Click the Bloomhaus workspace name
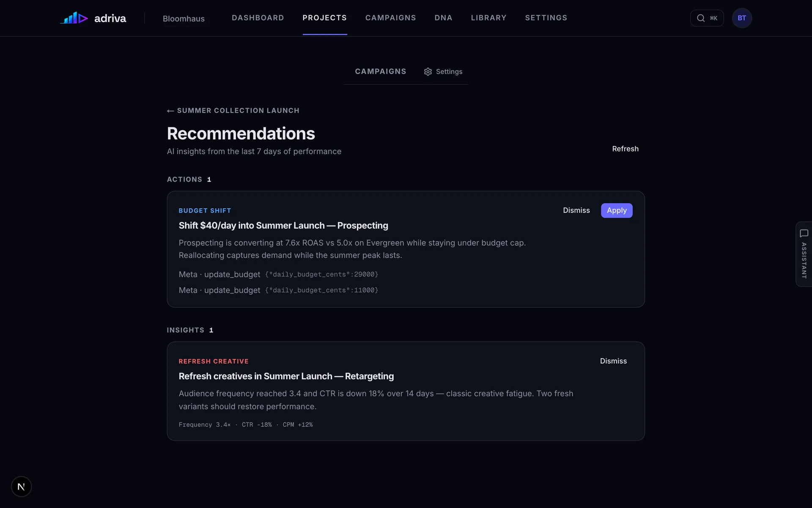The height and width of the screenshot is (508, 812). tap(184, 19)
